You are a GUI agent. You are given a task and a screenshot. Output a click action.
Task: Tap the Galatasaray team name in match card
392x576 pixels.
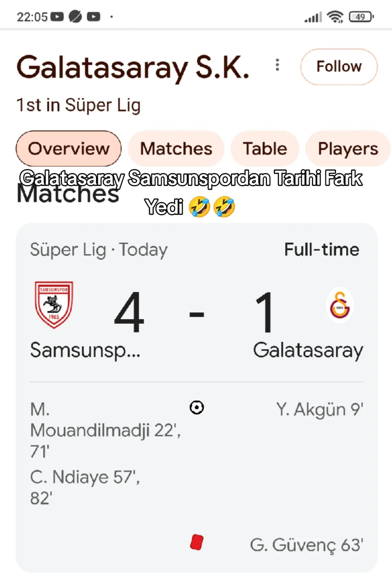[308, 350]
